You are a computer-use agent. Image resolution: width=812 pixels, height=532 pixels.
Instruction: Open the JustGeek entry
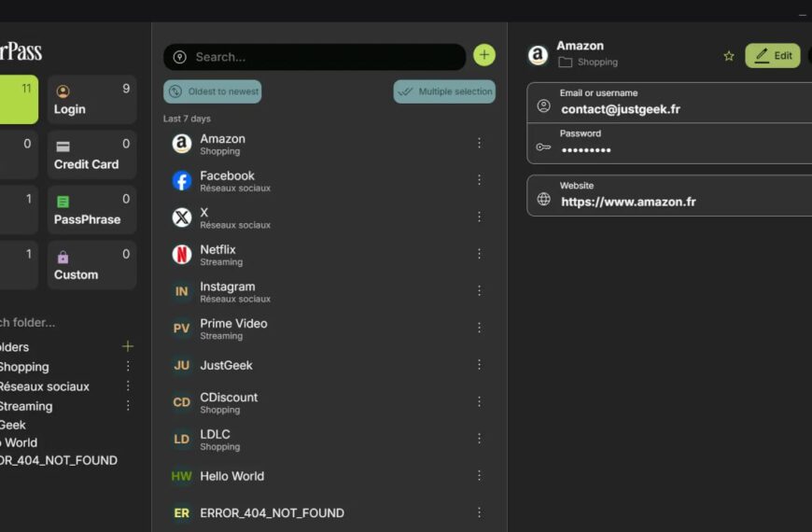pos(329,365)
